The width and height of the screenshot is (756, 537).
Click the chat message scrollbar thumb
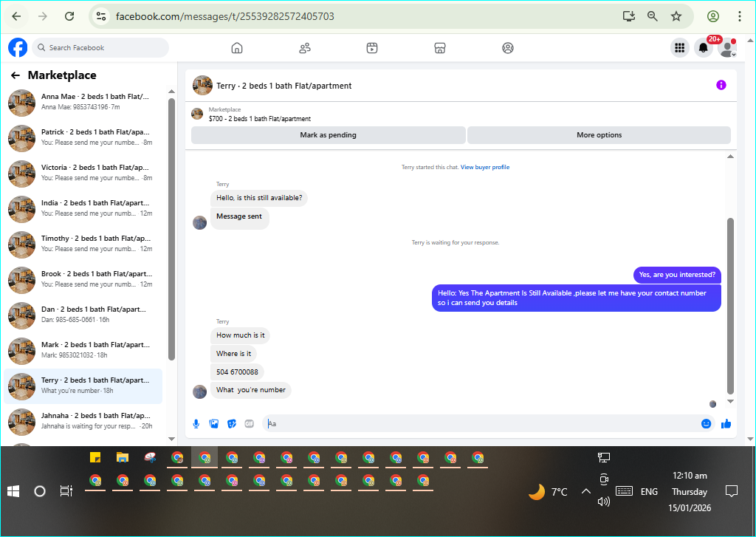(x=730, y=306)
